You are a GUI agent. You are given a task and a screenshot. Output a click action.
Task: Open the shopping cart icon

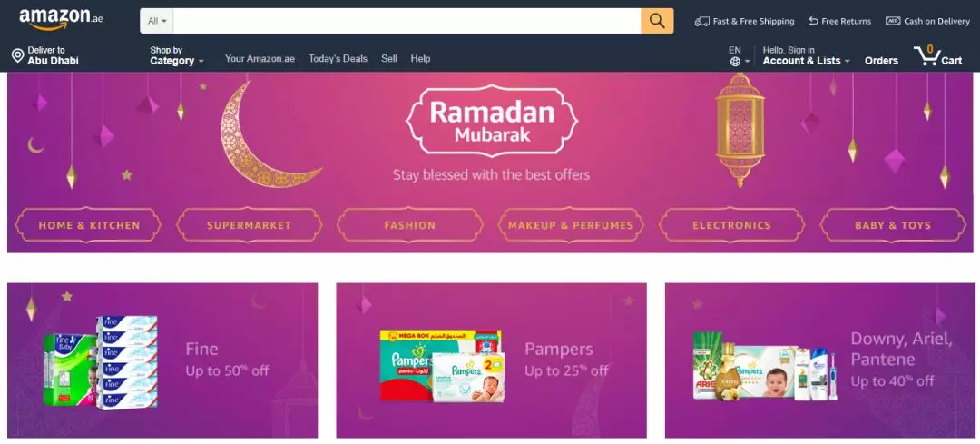(926, 55)
